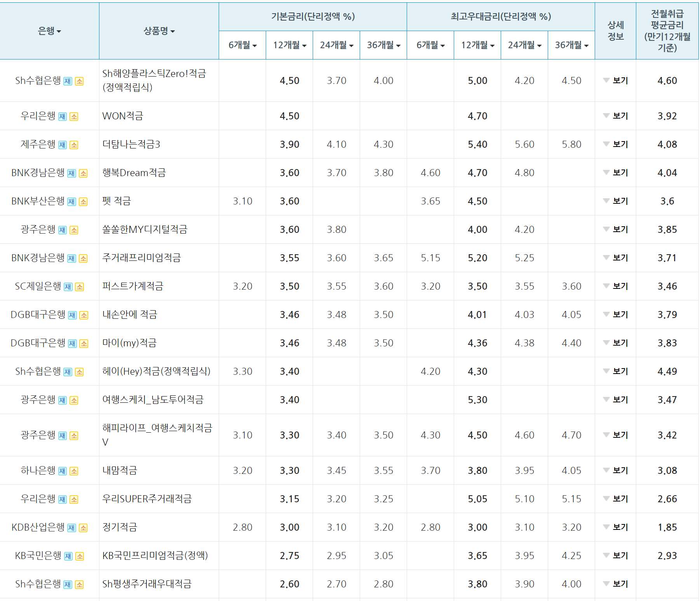Sort the table by the 은행 column header

pyautogui.click(x=49, y=31)
